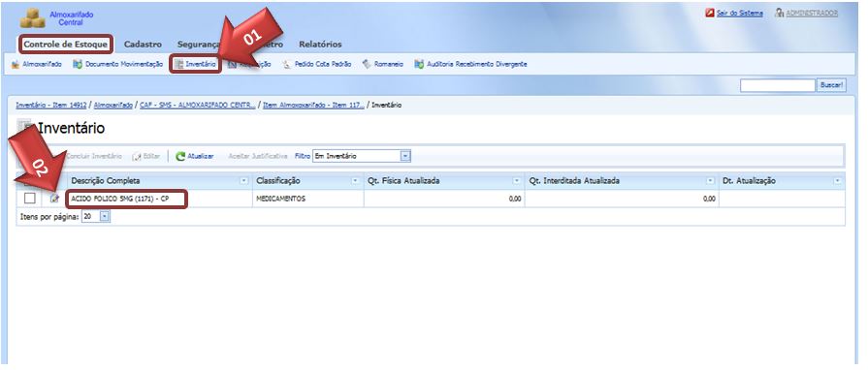Viewport: 868px width, 370px height.
Task: Click the Dt. Atualização column header
Action: (782, 181)
